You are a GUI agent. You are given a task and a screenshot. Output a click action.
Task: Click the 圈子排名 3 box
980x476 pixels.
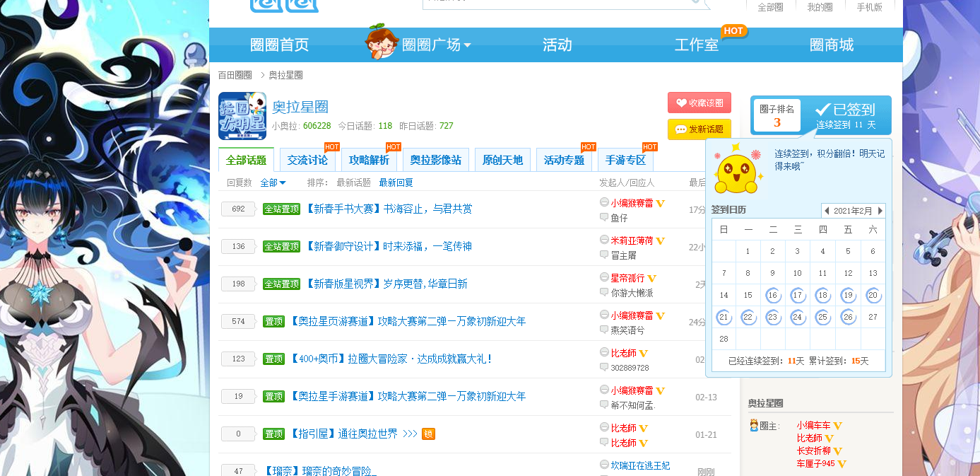click(x=777, y=115)
